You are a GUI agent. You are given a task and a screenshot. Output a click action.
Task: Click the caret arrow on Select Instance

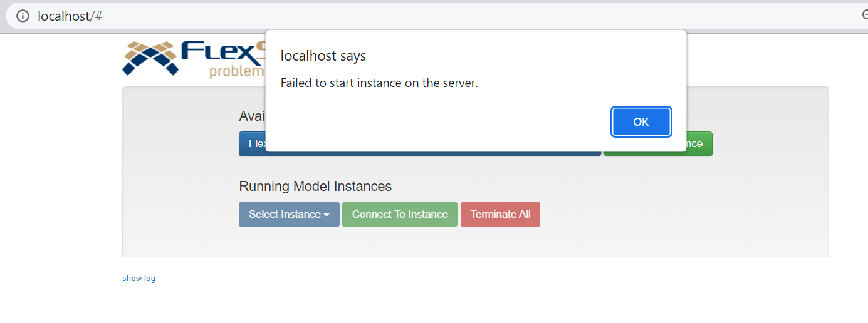(327, 215)
